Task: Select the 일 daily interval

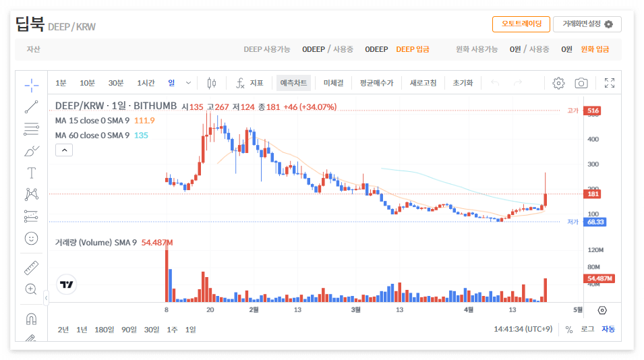Action: pyautogui.click(x=171, y=83)
